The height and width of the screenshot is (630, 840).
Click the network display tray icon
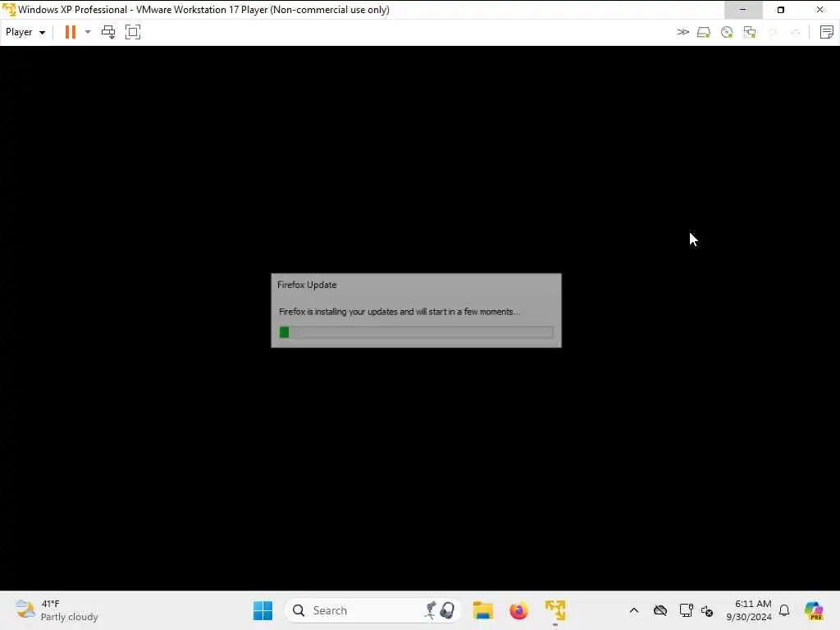686,610
